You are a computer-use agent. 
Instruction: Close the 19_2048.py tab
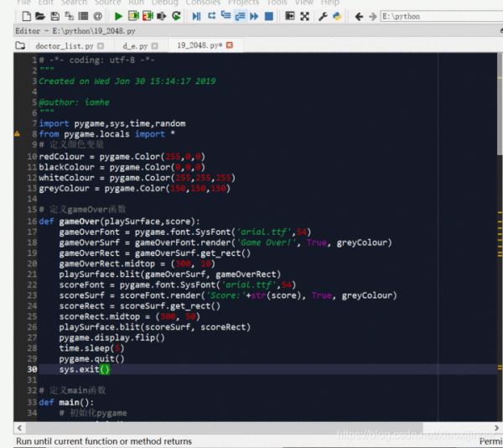pyautogui.click(x=230, y=45)
